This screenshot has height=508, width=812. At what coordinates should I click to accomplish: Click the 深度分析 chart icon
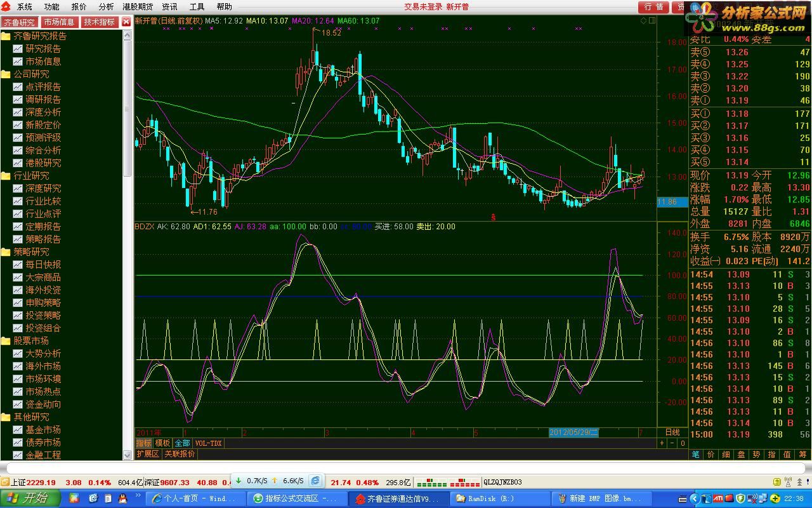point(18,112)
